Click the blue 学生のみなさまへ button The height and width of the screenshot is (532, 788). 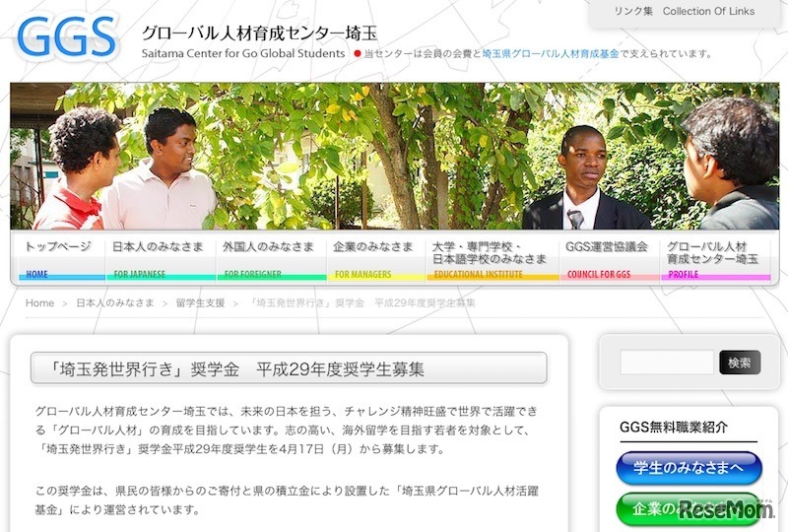[689, 468]
